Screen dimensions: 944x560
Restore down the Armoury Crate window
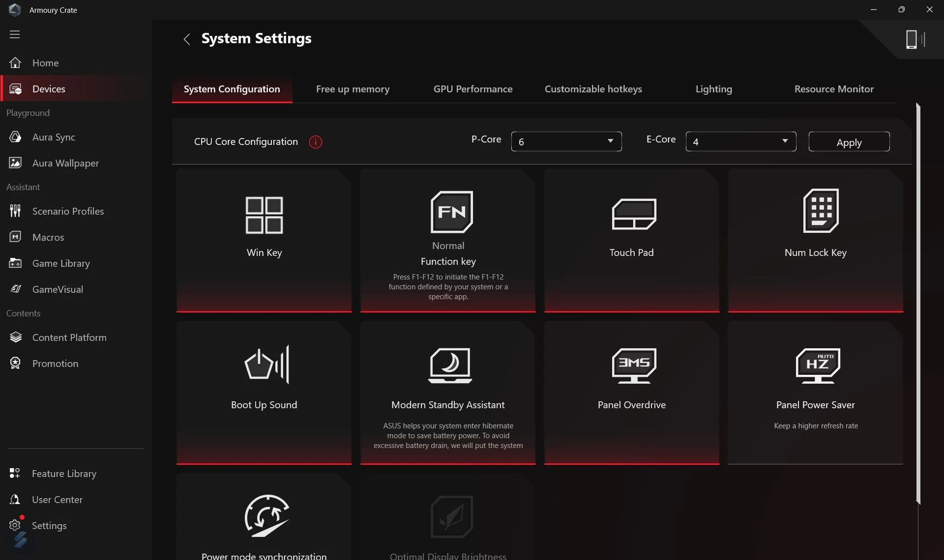pos(901,10)
